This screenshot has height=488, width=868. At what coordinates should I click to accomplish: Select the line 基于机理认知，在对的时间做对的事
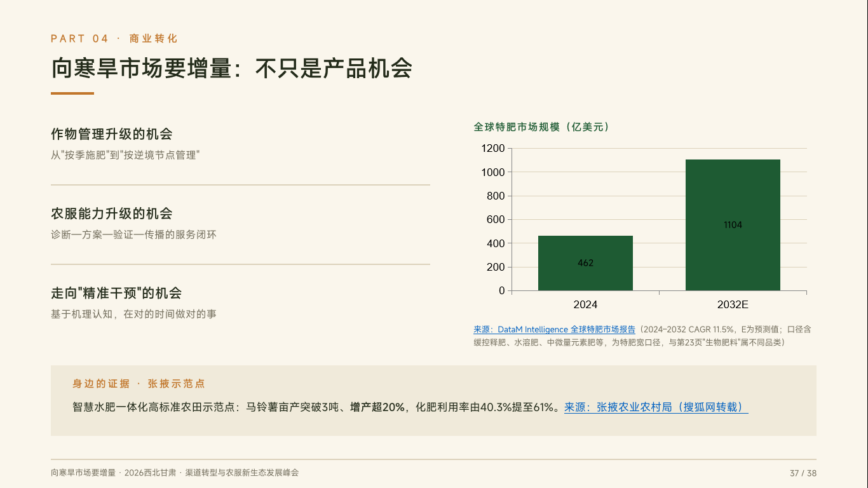[133, 314]
